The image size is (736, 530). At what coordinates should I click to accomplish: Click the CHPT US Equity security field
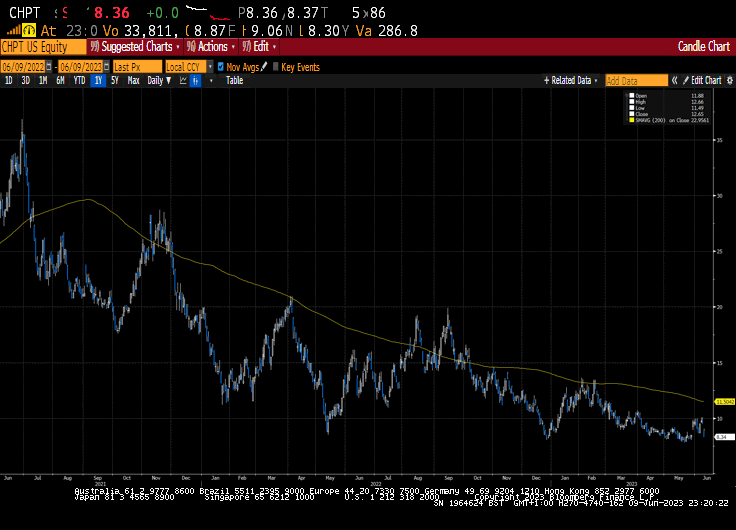[43, 47]
